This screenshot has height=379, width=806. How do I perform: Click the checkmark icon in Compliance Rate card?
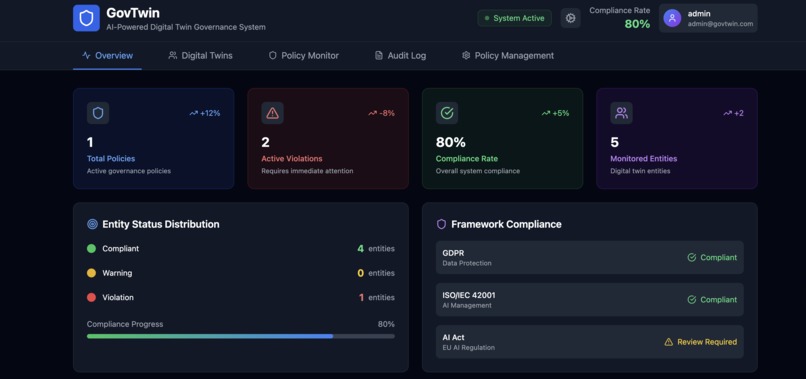click(x=447, y=113)
